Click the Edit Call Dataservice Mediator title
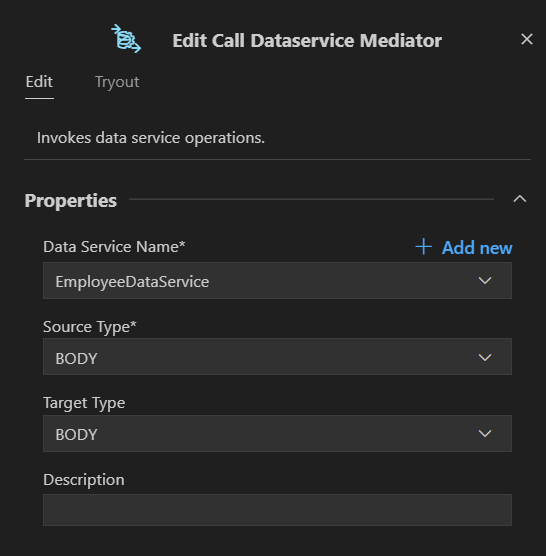 click(307, 40)
